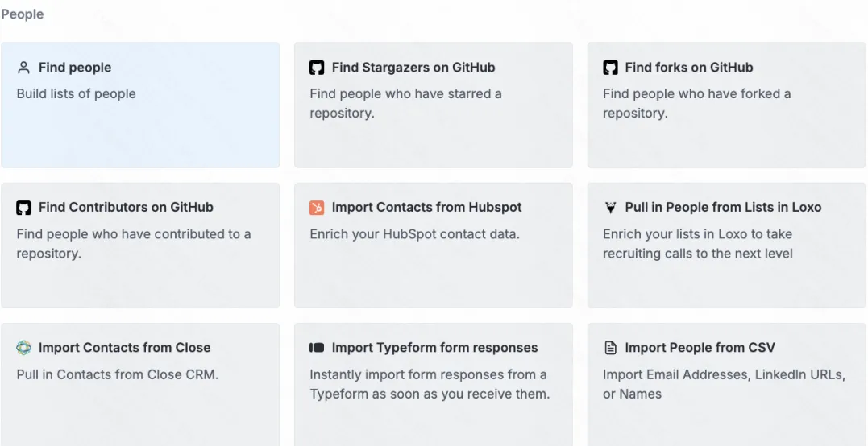Open Find Contributors on GitHub title
868x446 pixels.
pyautogui.click(x=126, y=207)
